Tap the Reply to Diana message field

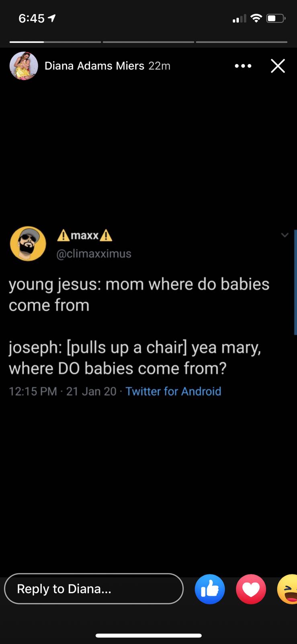click(94, 589)
